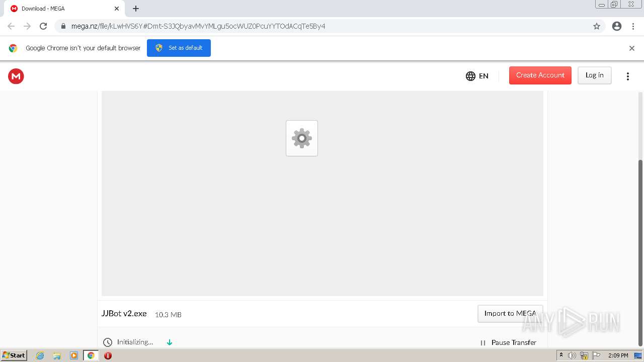Image resolution: width=644 pixels, height=362 pixels.
Task: Reload the MEGA download page
Action: coord(43,26)
